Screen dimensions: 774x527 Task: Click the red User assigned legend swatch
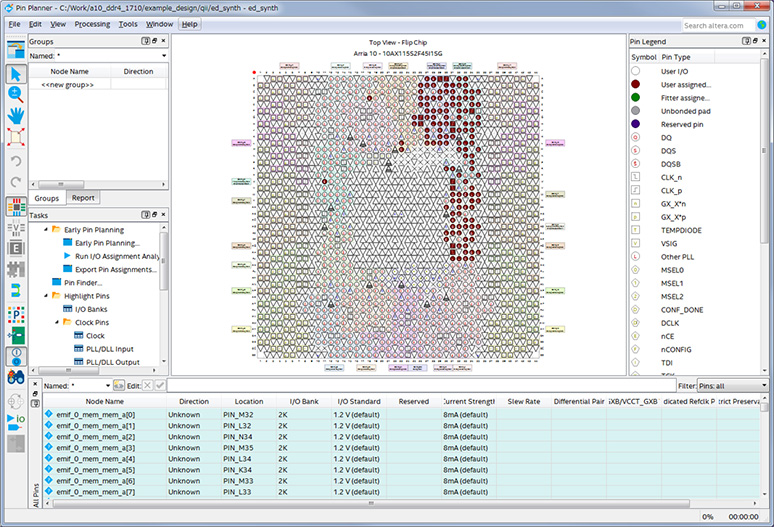click(637, 85)
